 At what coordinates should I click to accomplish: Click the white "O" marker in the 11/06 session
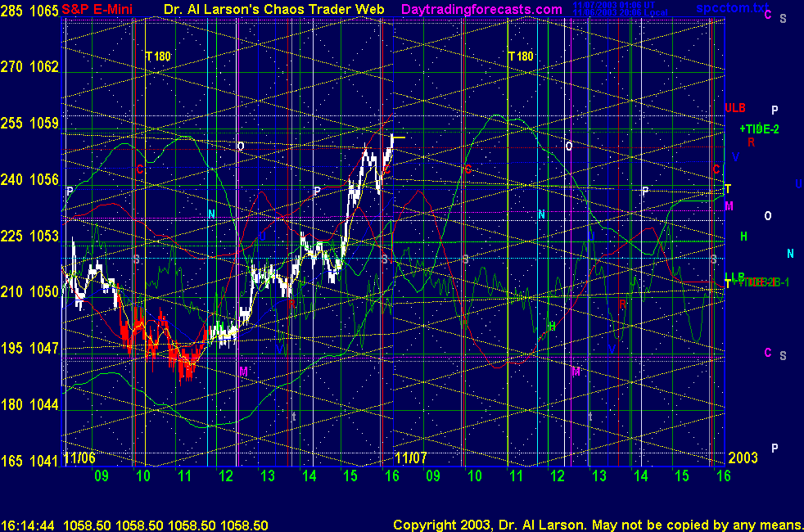pyautogui.click(x=241, y=147)
